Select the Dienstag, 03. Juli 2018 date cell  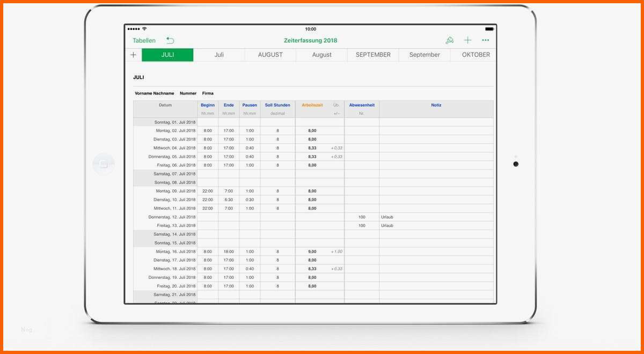tap(165, 139)
